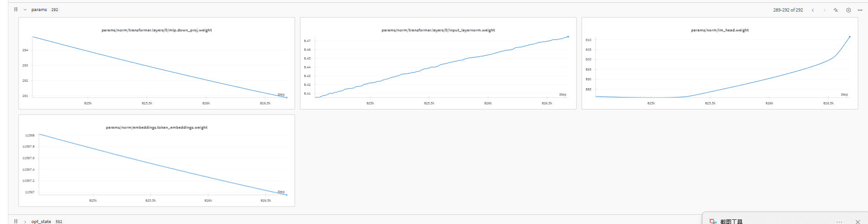Screen dimensions: 868x224
Task: Select the lm_head.weight chart panel
Action: (719, 63)
